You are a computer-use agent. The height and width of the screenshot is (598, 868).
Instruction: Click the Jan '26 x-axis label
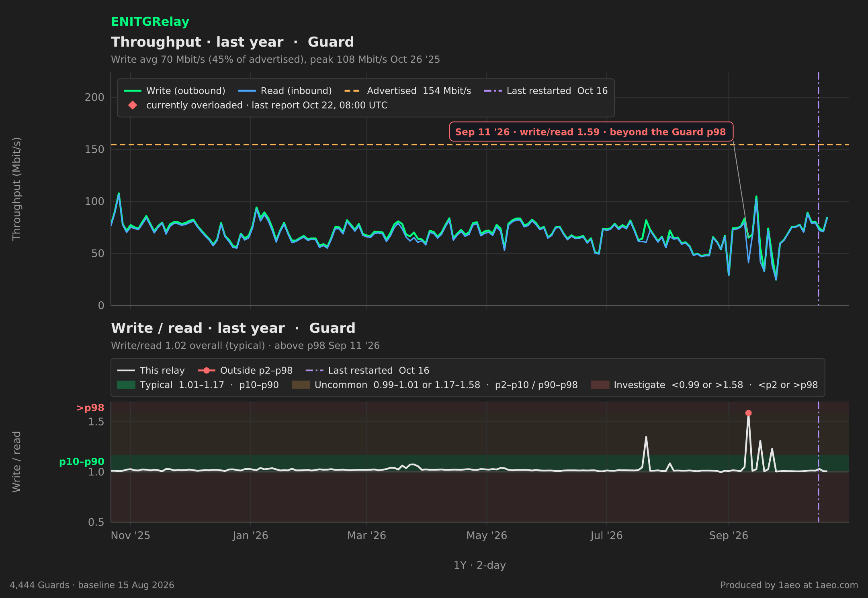[250, 536]
